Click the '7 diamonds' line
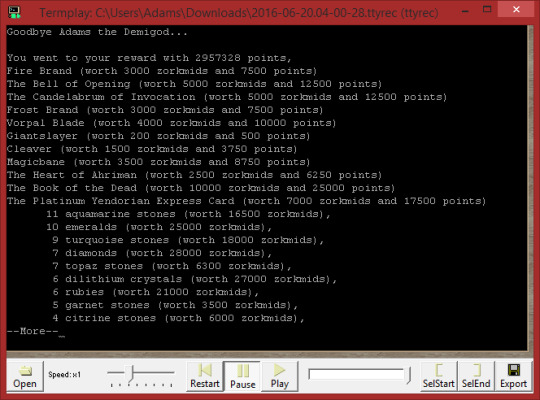 pos(162,253)
